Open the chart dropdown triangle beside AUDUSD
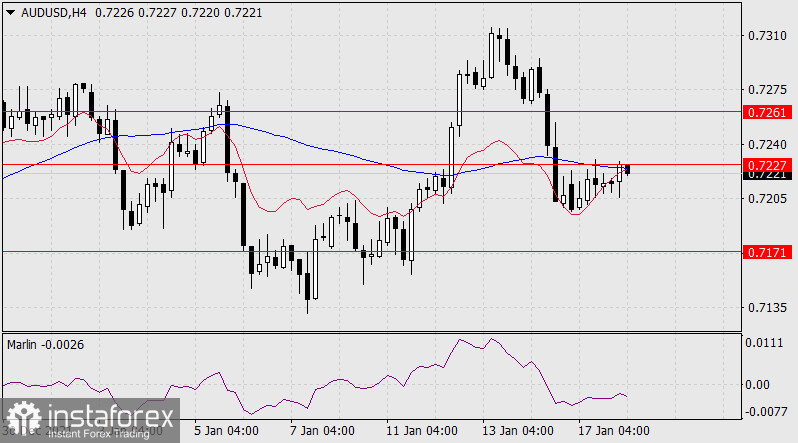Image resolution: width=798 pixels, height=443 pixels. (10, 13)
